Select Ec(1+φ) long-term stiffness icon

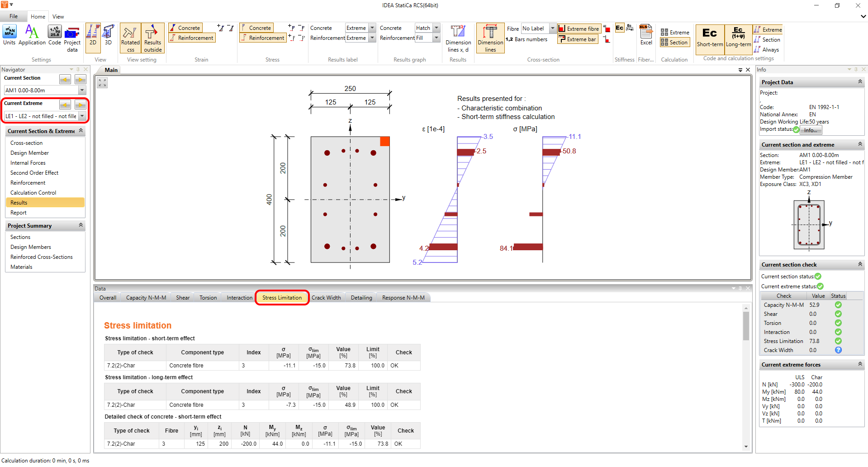point(630,28)
